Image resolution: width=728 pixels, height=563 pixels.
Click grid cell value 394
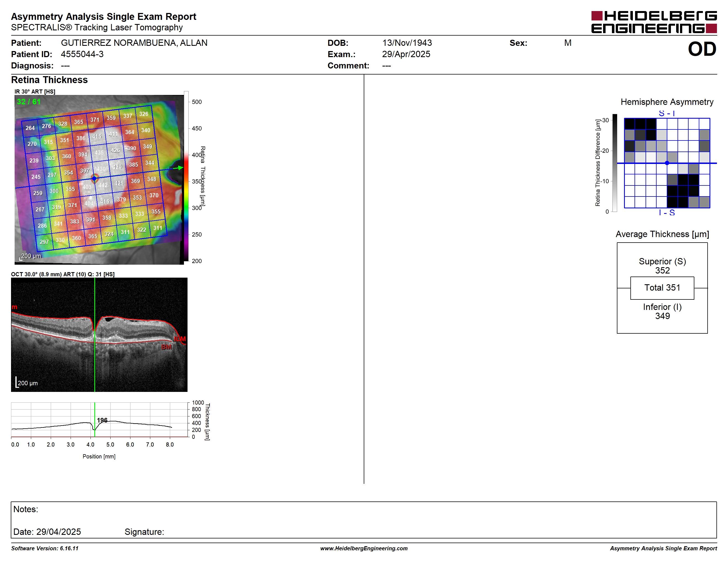(83, 155)
